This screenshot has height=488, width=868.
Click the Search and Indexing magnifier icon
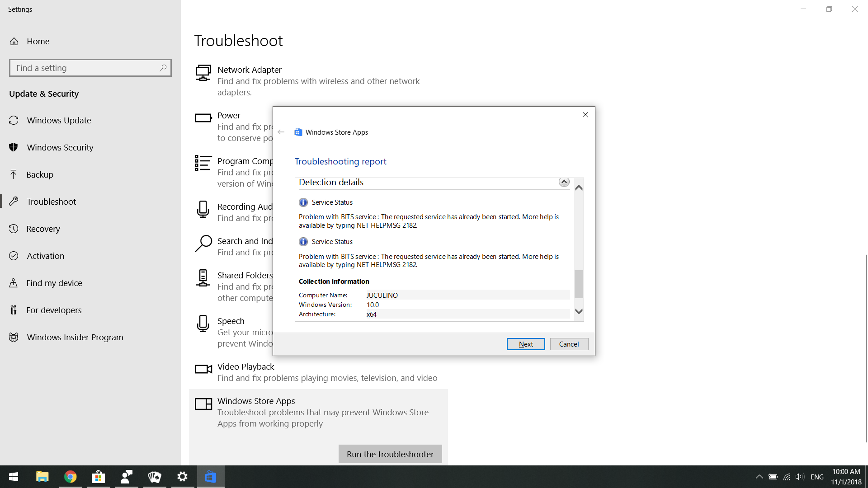203,243
